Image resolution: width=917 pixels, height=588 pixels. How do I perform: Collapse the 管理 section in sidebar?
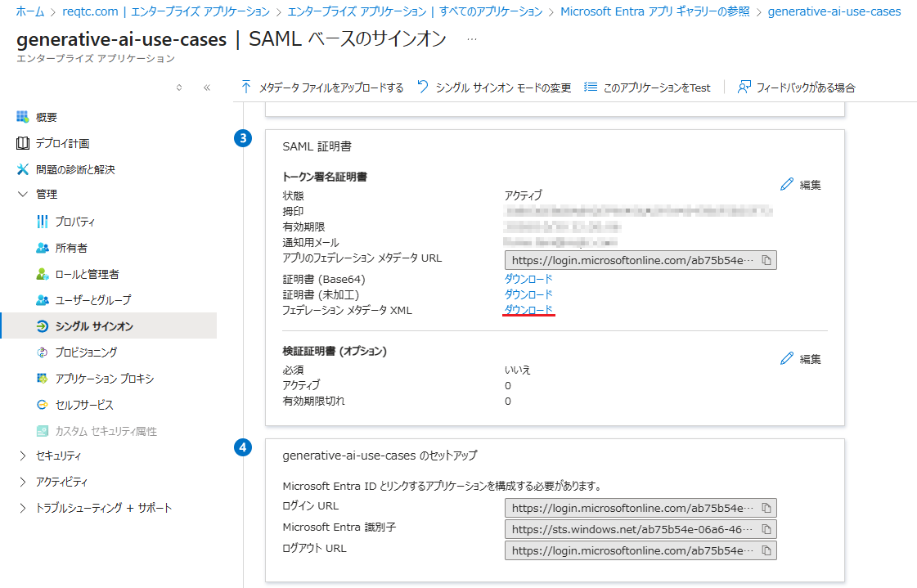[23, 195]
